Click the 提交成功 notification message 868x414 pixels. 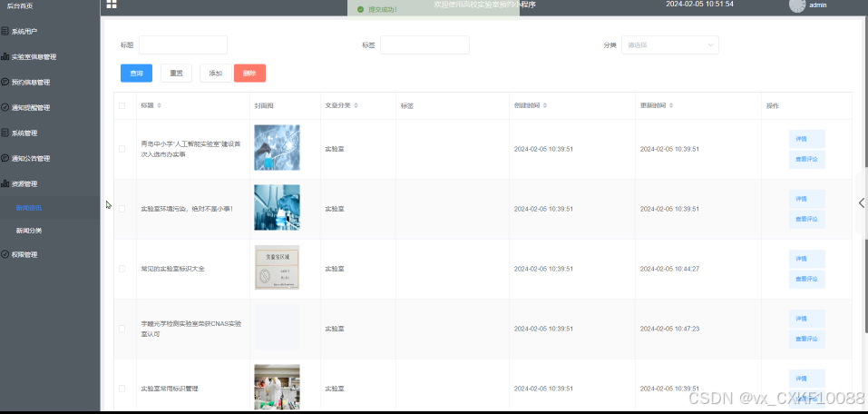click(x=433, y=9)
